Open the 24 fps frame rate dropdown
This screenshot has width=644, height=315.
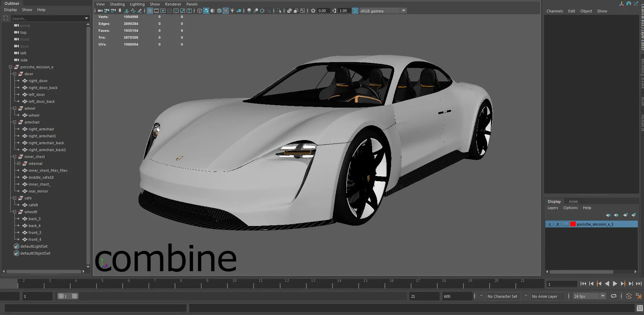tap(603, 296)
